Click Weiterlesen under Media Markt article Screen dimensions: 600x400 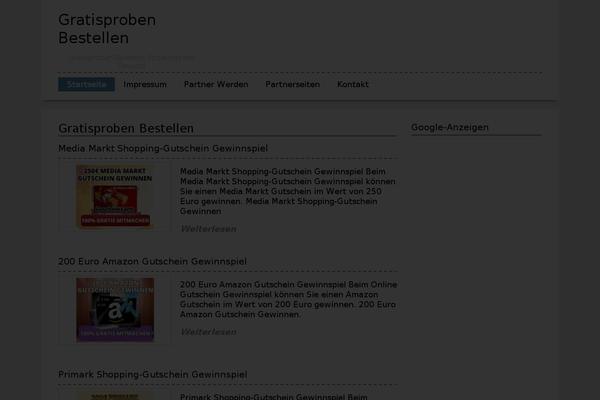coord(208,229)
